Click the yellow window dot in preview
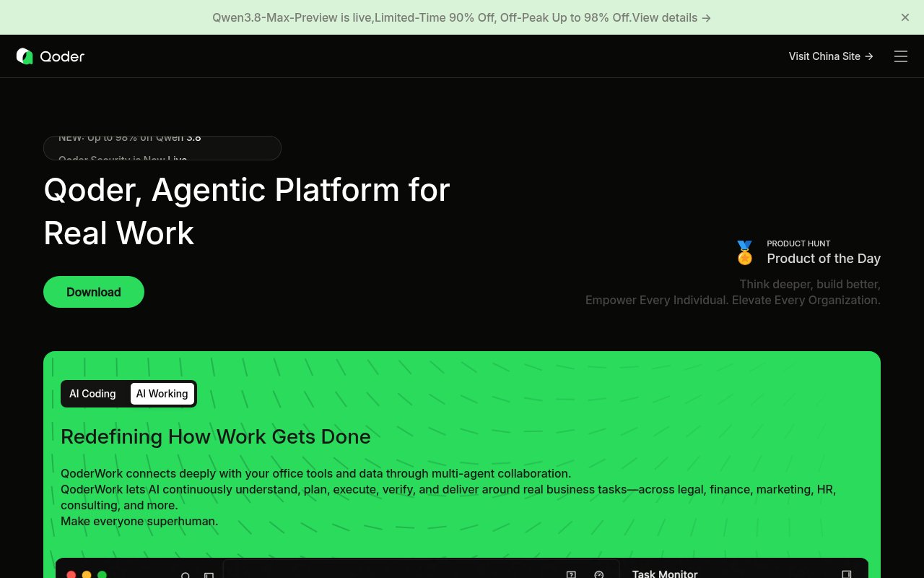The height and width of the screenshot is (578, 924). pos(87,575)
